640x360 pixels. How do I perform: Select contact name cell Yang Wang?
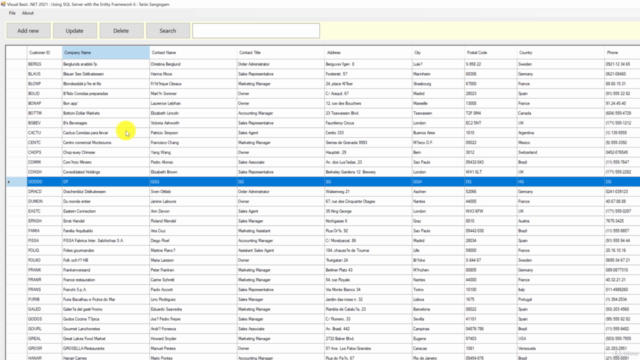coord(193,152)
